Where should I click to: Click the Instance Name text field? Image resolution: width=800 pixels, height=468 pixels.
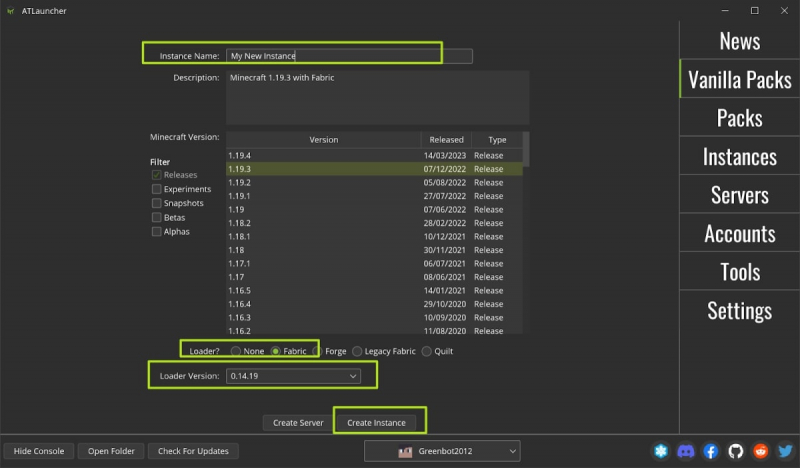348,56
